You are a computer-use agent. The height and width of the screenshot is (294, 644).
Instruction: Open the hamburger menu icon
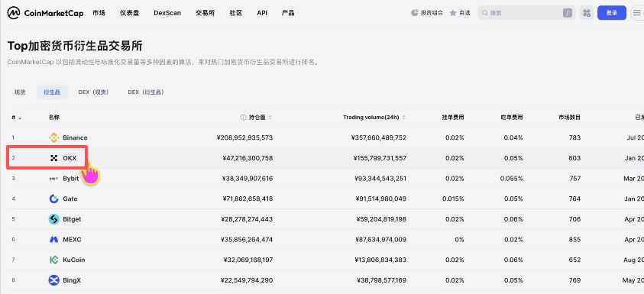(637, 13)
